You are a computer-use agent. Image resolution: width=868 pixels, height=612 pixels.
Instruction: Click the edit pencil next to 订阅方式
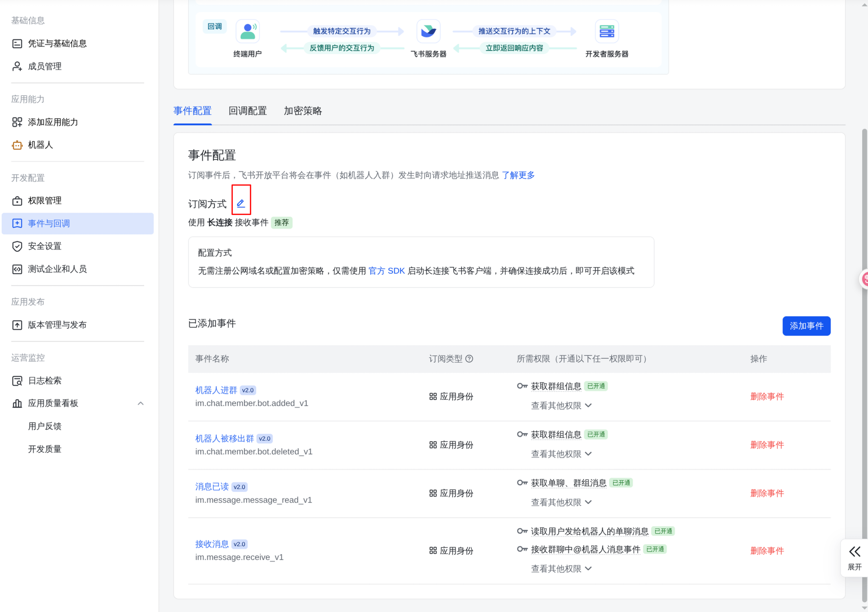pyautogui.click(x=241, y=203)
